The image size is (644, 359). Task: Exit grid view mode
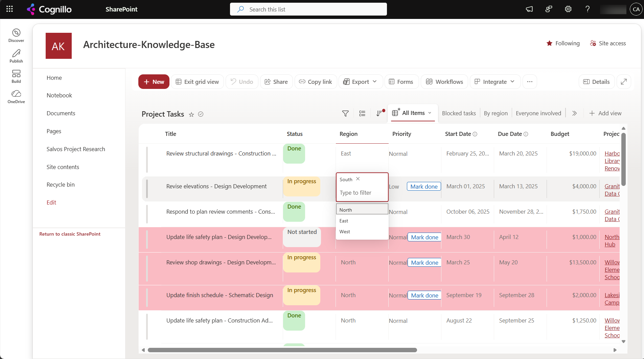pyautogui.click(x=198, y=82)
